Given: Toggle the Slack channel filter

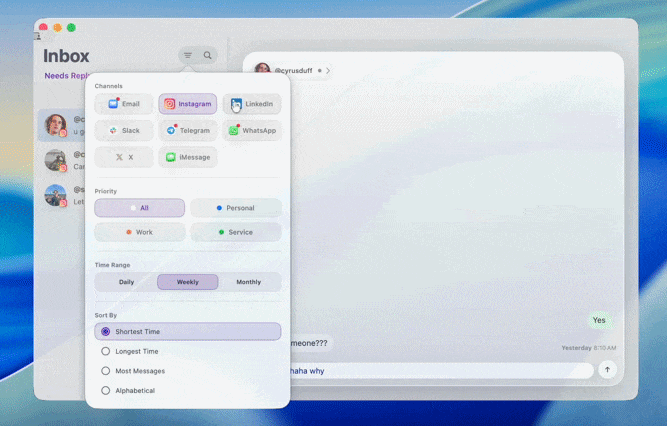Looking at the screenshot, I should pyautogui.click(x=124, y=131).
